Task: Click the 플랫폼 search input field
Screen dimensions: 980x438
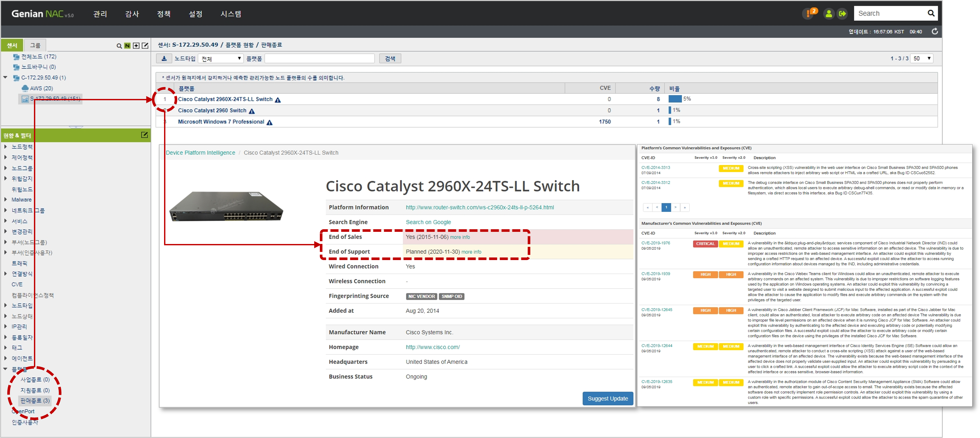Action: (320, 59)
